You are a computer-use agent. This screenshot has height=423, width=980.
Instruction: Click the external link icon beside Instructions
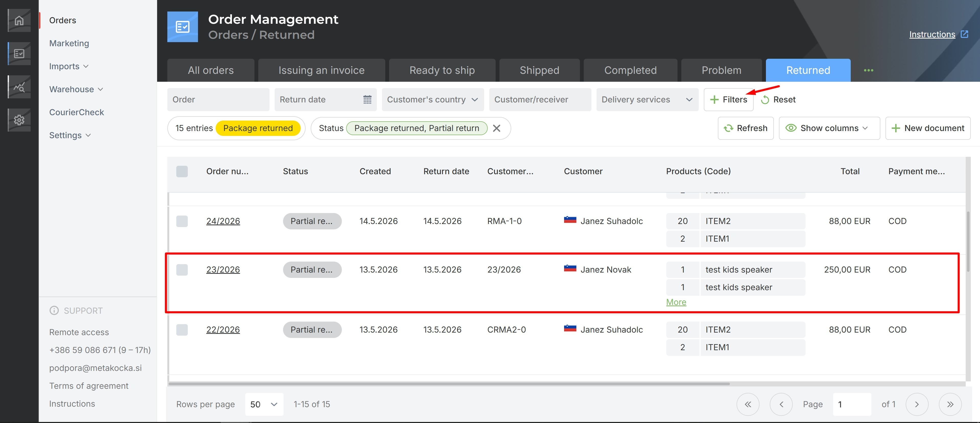pos(964,34)
